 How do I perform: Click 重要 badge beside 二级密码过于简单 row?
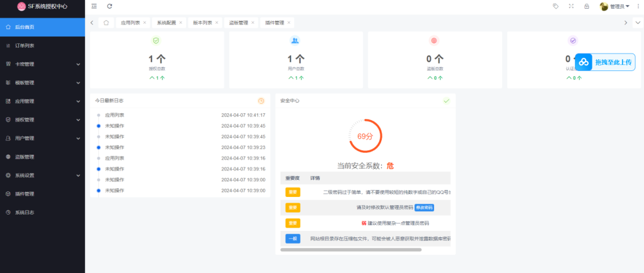[x=293, y=192]
